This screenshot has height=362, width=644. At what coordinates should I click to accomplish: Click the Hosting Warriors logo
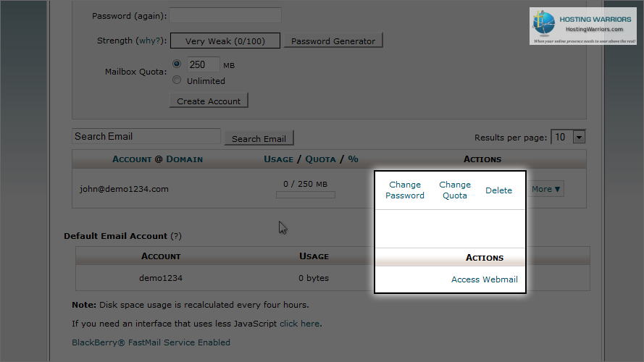click(x=583, y=26)
